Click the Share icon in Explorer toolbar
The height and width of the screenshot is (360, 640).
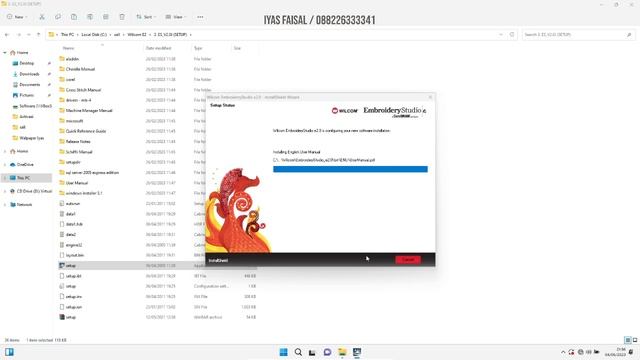(106, 17)
